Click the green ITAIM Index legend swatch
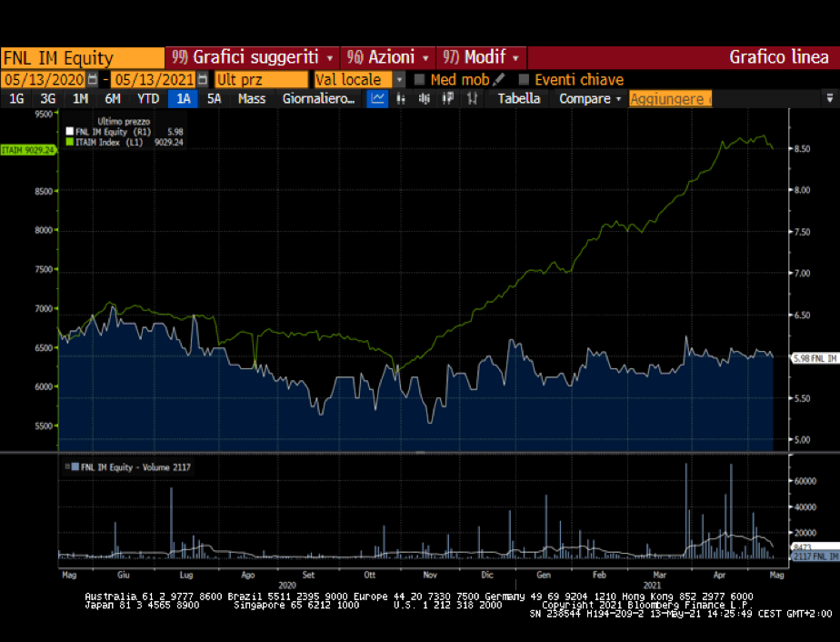This screenshot has width=840, height=642. pos(68,142)
